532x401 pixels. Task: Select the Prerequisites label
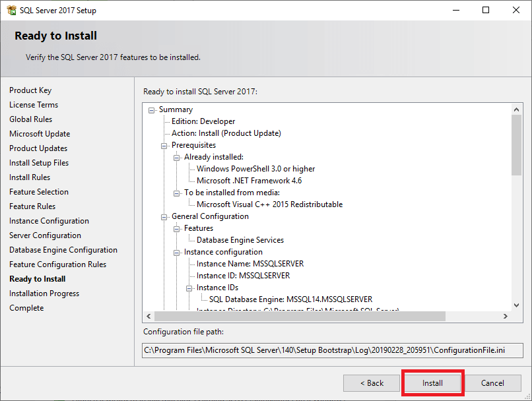pyautogui.click(x=194, y=145)
